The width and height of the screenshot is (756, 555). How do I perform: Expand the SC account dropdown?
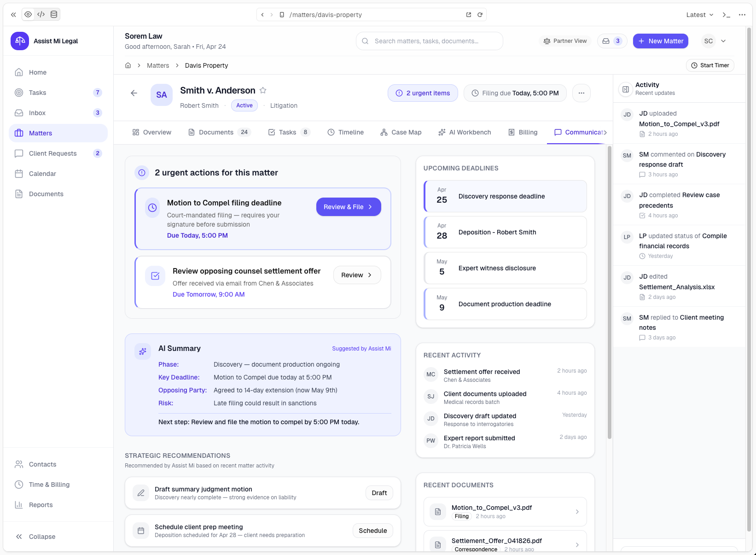pyautogui.click(x=714, y=41)
